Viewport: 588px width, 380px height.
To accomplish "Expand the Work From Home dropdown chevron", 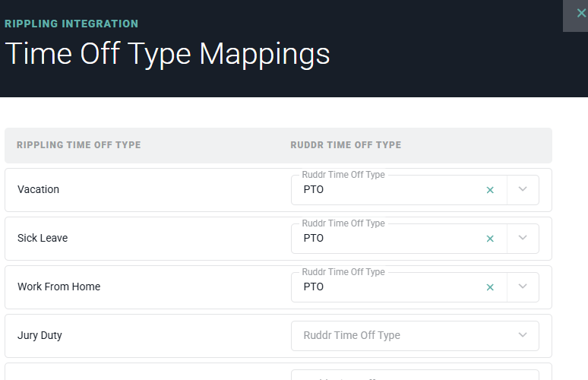I will point(523,287).
